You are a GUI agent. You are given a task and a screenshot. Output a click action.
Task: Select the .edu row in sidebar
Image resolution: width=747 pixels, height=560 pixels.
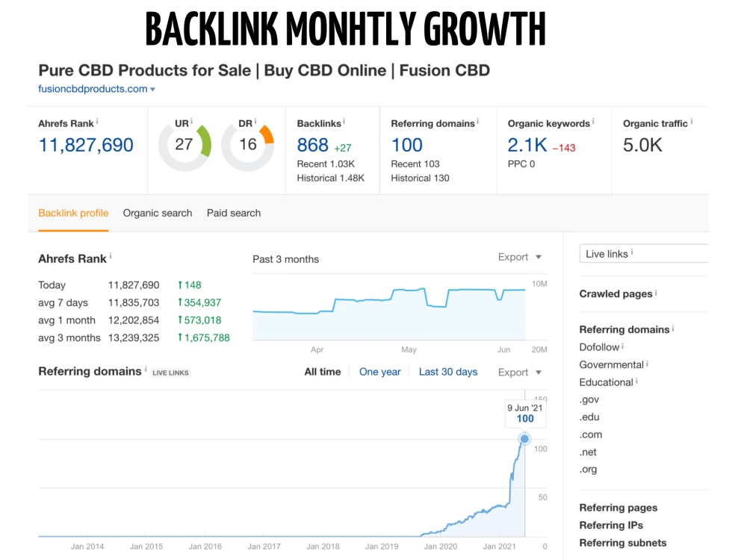pyautogui.click(x=589, y=417)
